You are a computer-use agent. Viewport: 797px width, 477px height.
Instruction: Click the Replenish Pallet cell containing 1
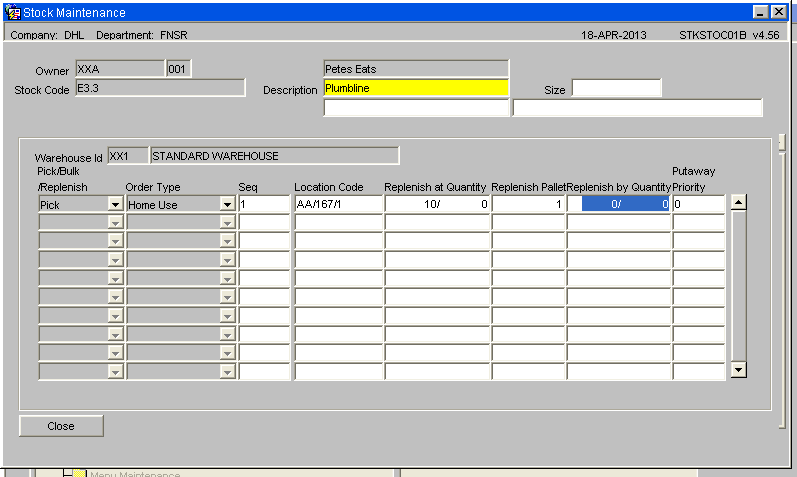coord(528,204)
